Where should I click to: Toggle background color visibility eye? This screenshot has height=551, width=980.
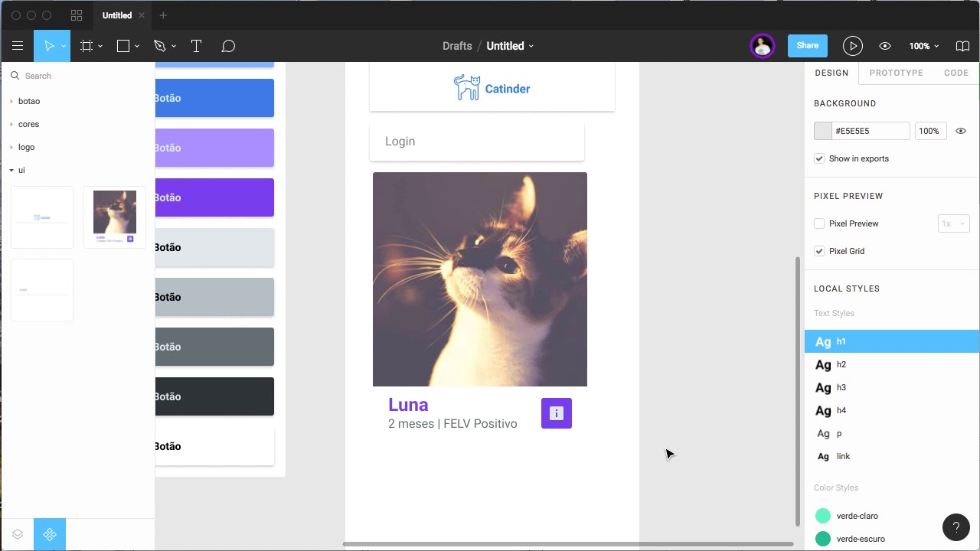pyautogui.click(x=961, y=131)
